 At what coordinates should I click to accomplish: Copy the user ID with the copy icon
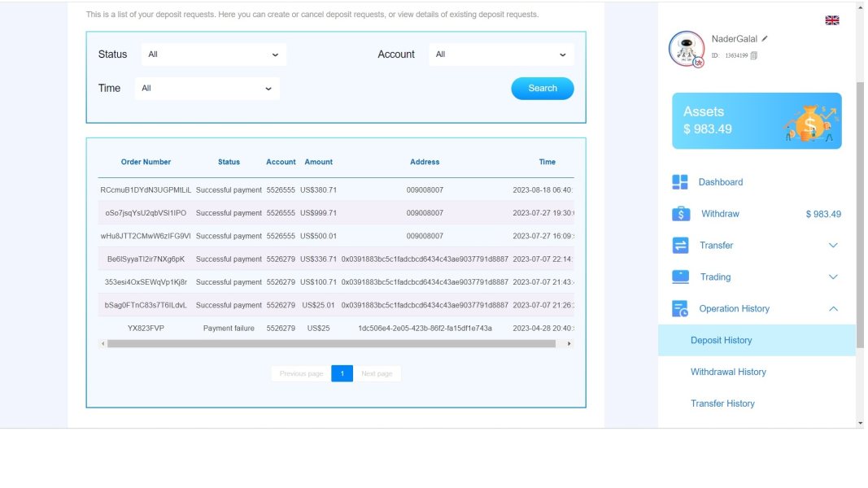(753, 55)
